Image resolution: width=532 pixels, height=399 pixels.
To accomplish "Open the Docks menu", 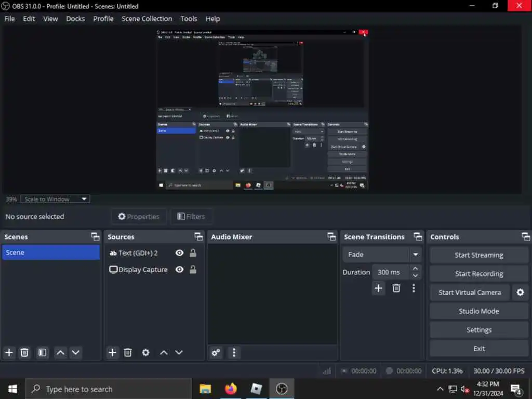I will [x=75, y=19].
